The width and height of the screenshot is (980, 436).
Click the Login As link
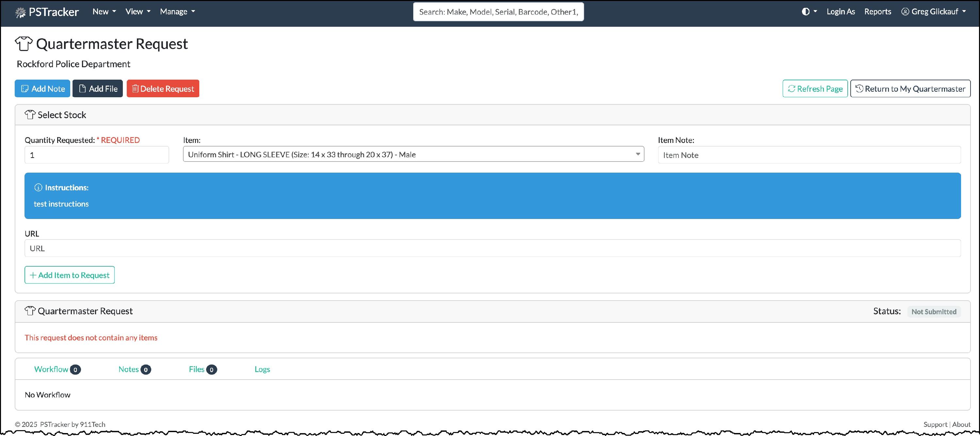click(841, 12)
